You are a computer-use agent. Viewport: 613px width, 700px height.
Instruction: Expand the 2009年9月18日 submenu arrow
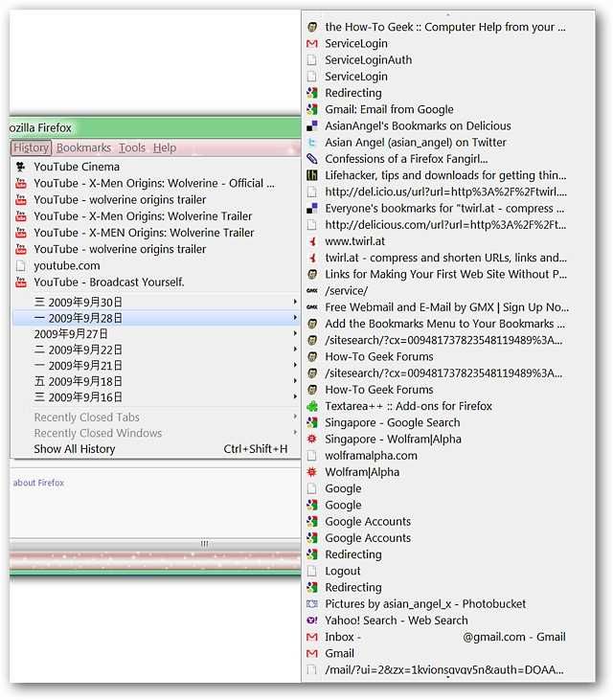click(295, 381)
